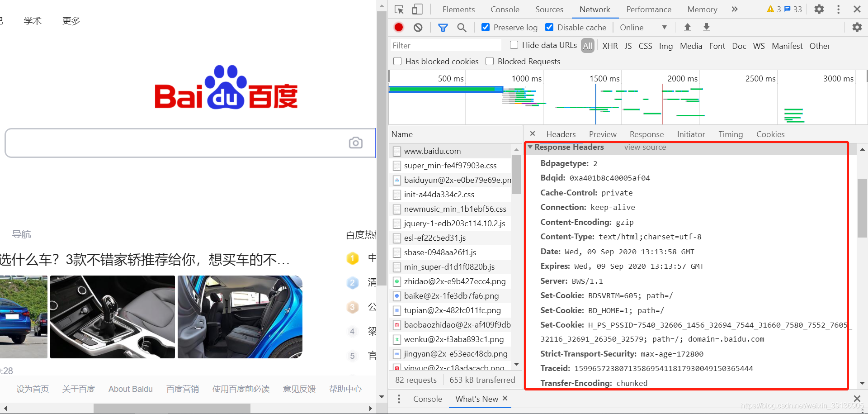Open the Timing tab
The width and height of the screenshot is (868, 414).
tap(731, 134)
